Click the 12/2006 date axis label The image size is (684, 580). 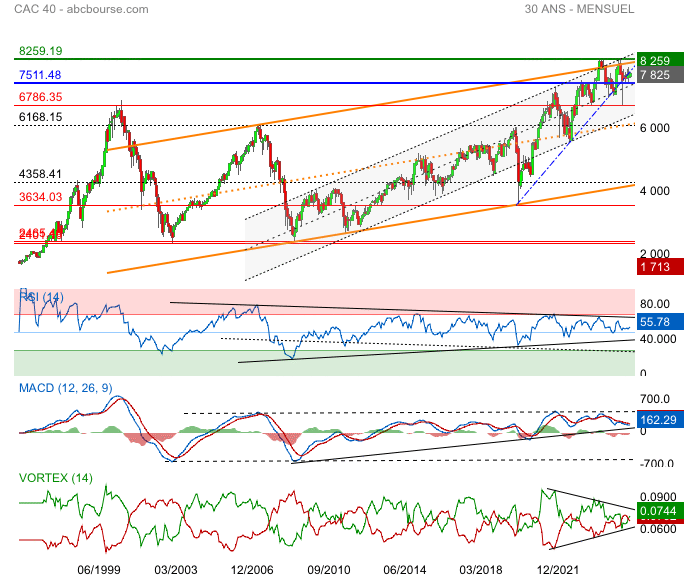(252, 570)
